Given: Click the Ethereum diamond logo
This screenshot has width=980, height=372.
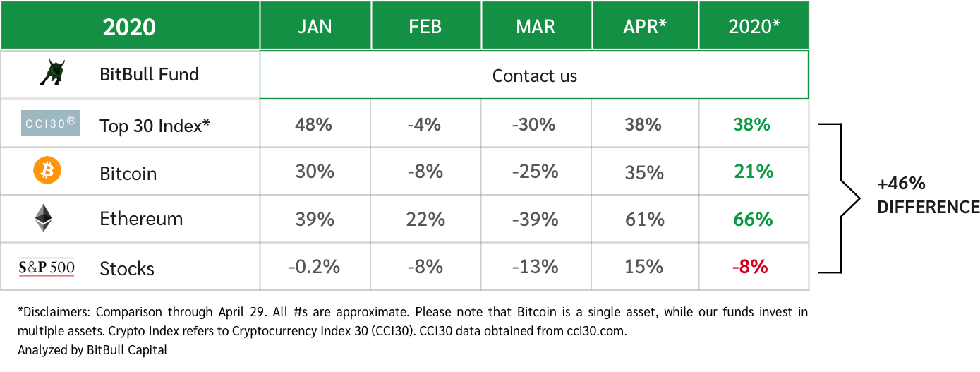Looking at the screenshot, I should (44, 218).
